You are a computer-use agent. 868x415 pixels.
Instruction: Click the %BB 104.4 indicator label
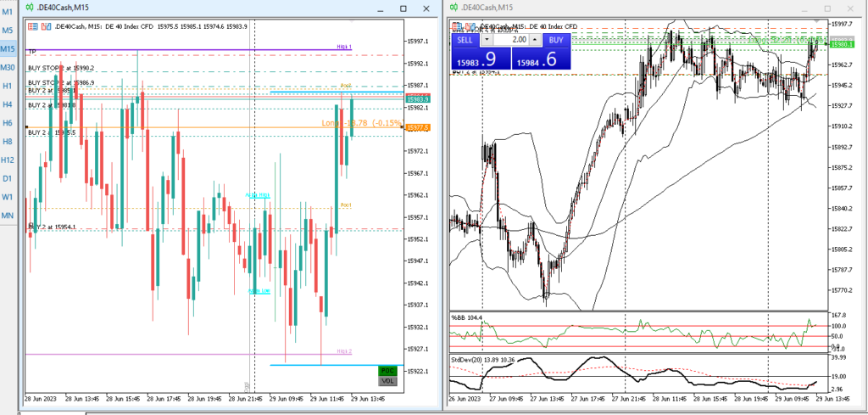click(x=467, y=317)
